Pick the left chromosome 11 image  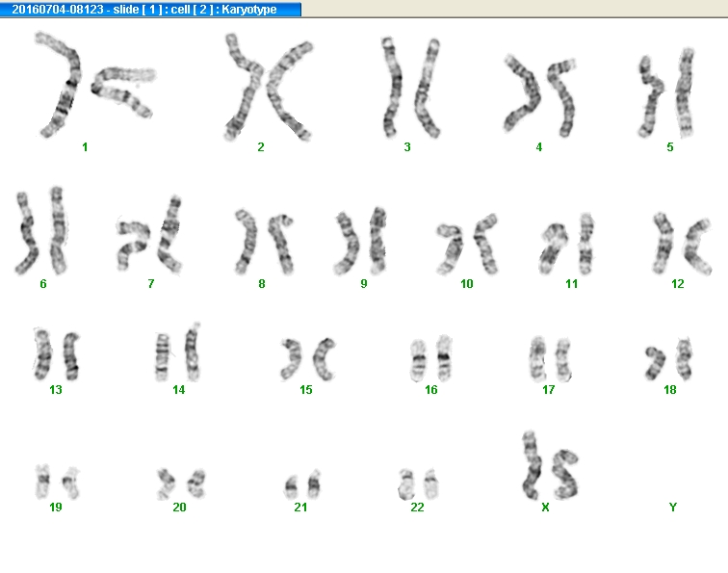554,248
